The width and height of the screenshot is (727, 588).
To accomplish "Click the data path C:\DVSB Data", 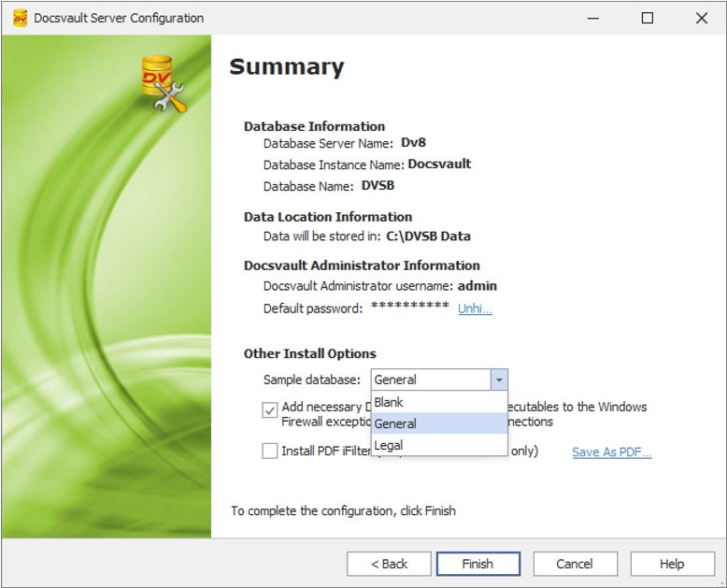I will pyautogui.click(x=428, y=236).
